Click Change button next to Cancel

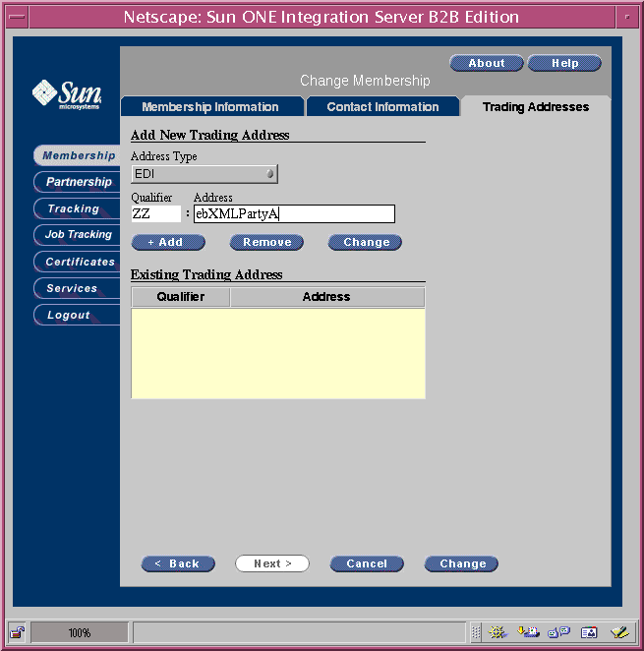(x=461, y=563)
